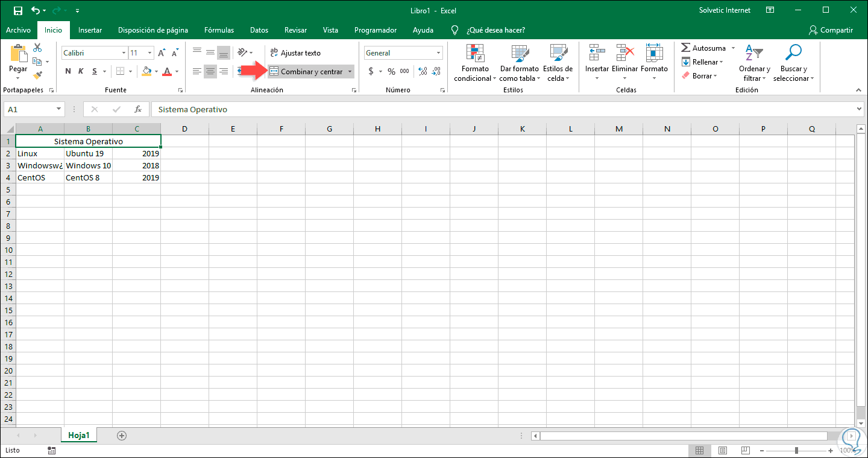Align text to the right
This screenshot has width=868, height=458.
(223, 71)
